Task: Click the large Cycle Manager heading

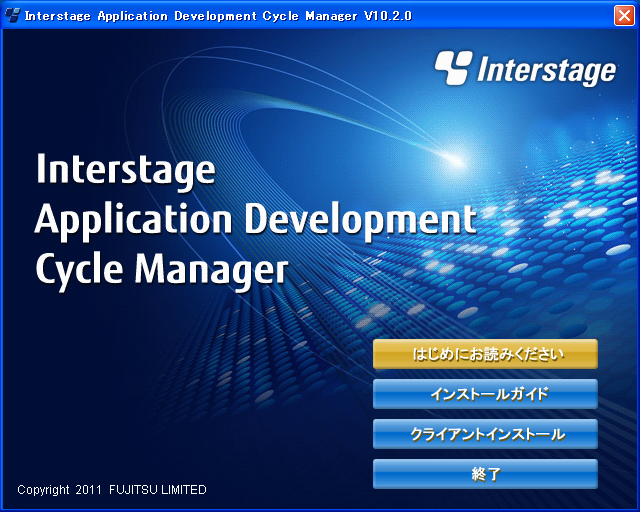Action: coord(162,271)
